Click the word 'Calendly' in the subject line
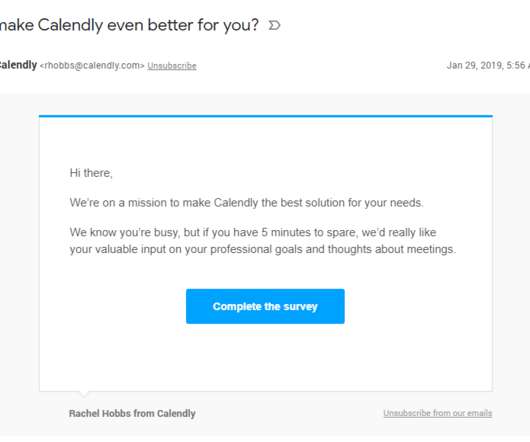Viewport: 530px width, 442px height. click(x=70, y=25)
